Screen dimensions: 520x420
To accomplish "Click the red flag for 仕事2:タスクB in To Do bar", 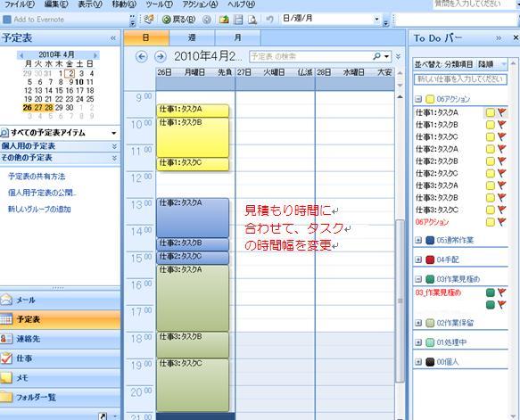I will click(502, 161).
